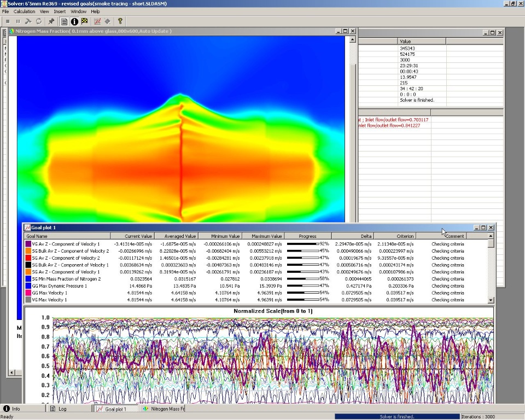Screen dimensions: 525x420
Task: Click the Pause calculation toolbar icon
Action: (x=18, y=21)
